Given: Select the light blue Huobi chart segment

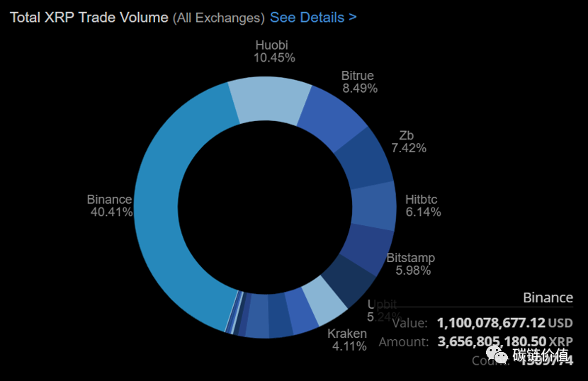Looking at the screenshot, I should (x=269, y=103).
